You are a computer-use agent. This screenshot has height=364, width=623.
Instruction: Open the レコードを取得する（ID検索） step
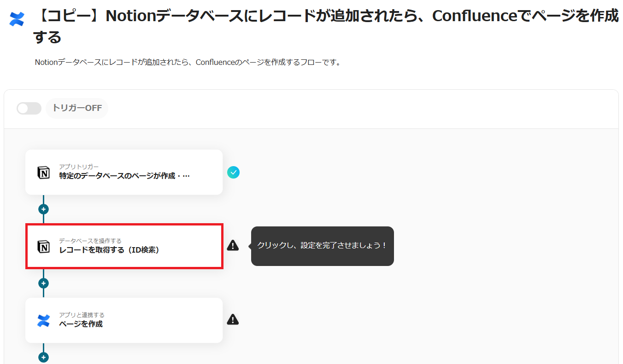tap(124, 246)
